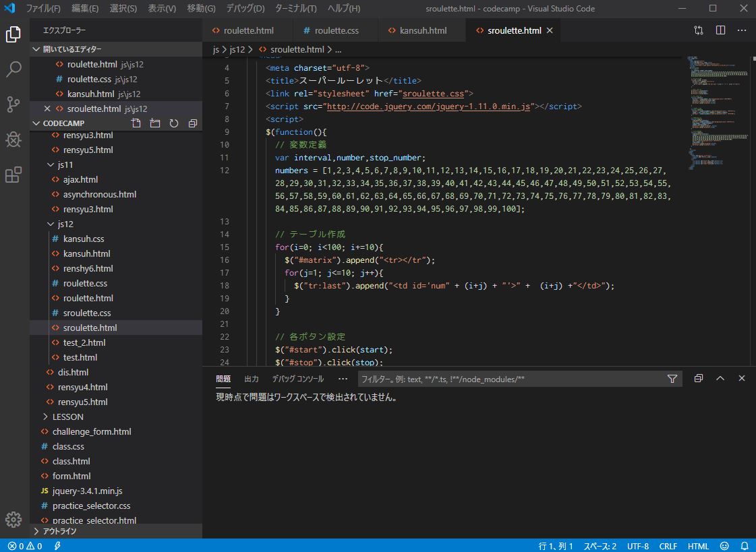
Task: Click the errors and warnings count in status bar
Action: tap(25, 546)
